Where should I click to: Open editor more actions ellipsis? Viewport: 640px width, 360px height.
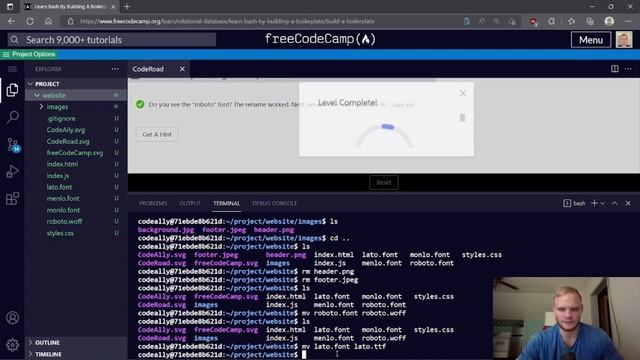tap(628, 69)
